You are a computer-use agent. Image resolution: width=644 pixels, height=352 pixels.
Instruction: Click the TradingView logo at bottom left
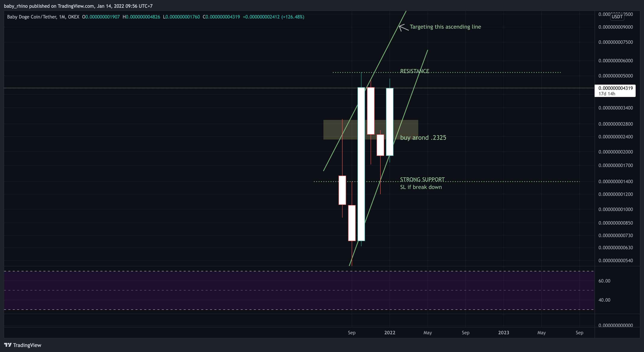[23, 345]
